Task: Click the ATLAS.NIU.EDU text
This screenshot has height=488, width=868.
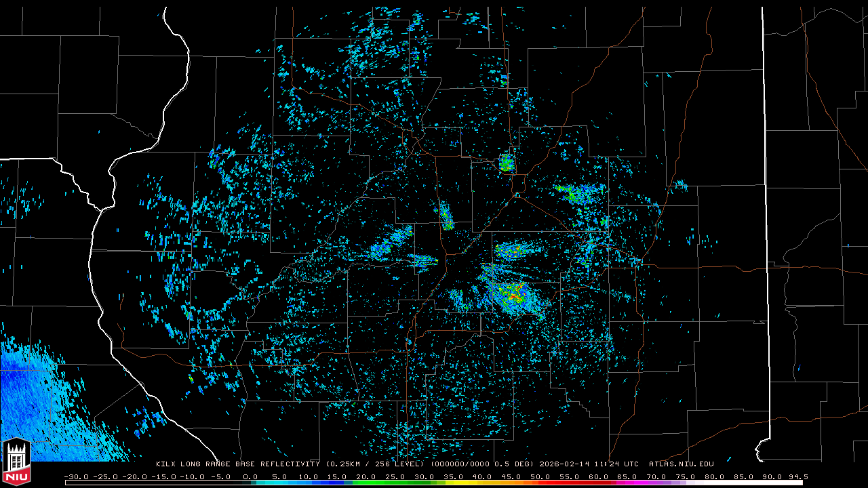Action: pyautogui.click(x=681, y=464)
